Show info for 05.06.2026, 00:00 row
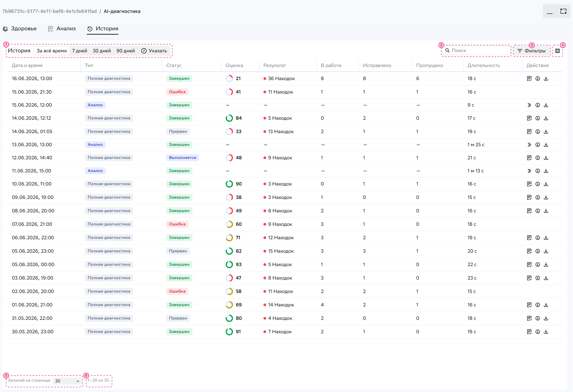 coord(538,264)
